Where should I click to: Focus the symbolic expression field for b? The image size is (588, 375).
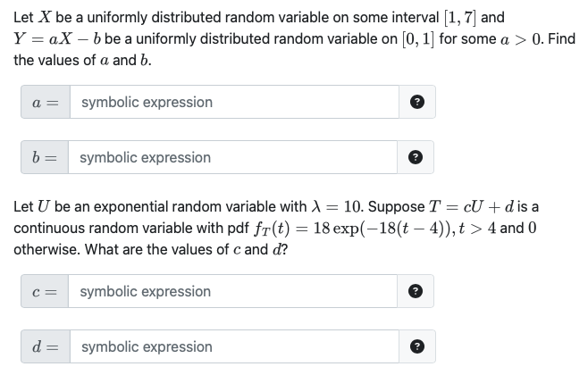coord(232,157)
